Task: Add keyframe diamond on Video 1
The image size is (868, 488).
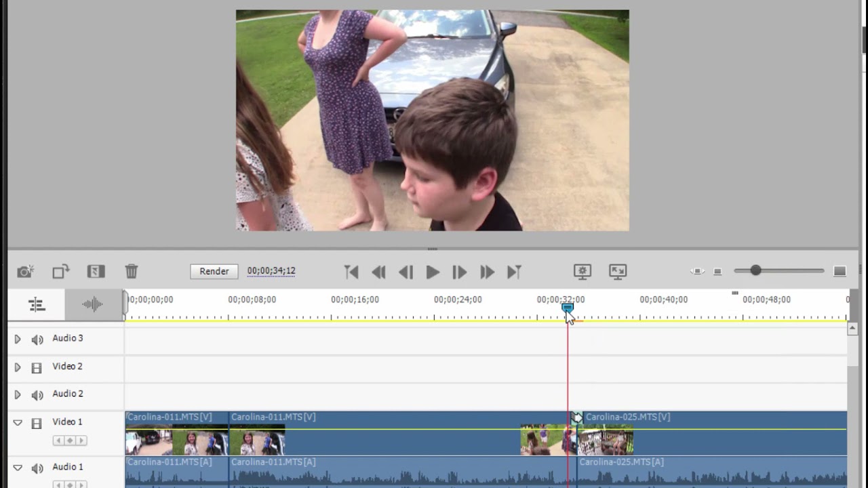Action: [70, 441]
